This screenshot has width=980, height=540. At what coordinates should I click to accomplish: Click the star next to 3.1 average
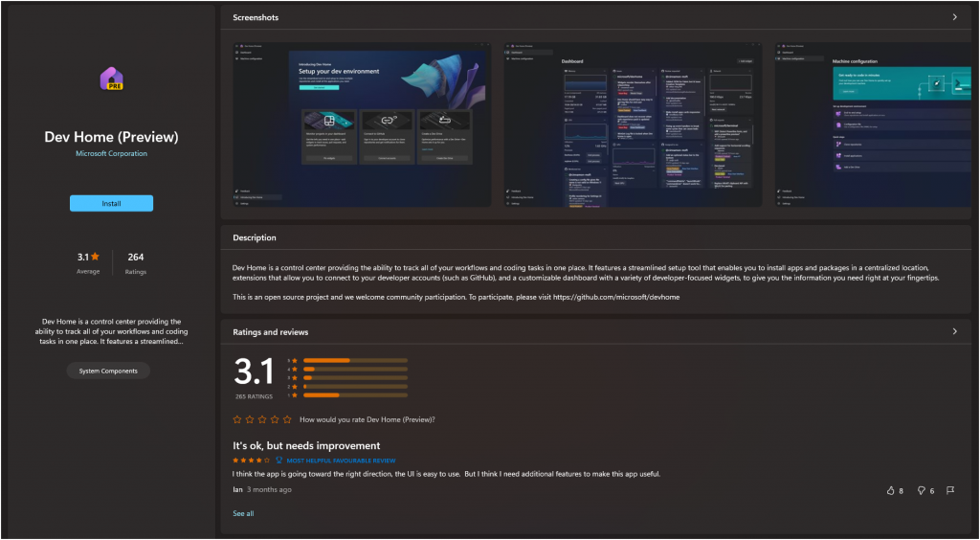click(x=95, y=258)
